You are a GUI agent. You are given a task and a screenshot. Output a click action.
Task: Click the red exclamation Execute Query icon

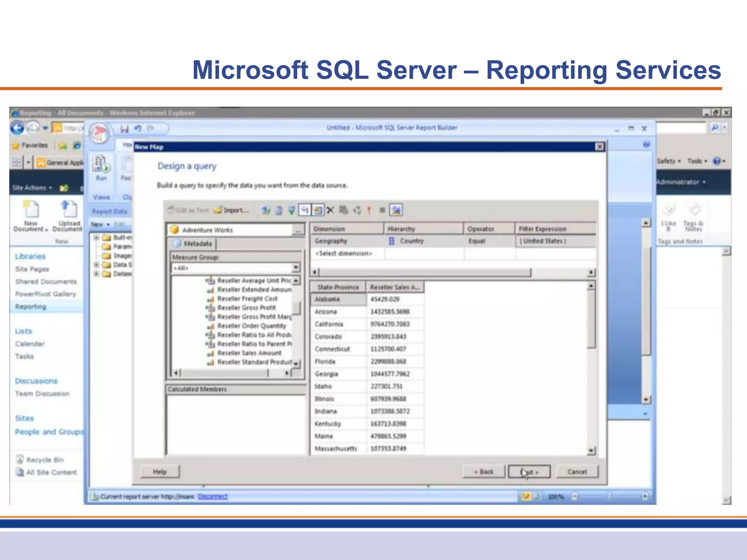click(x=369, y=210)
